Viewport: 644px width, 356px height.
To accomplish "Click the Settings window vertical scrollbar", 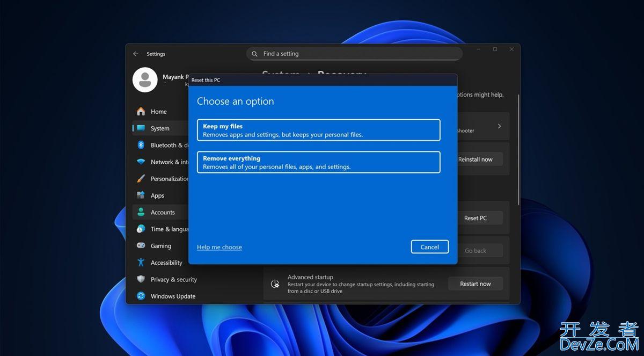I will point(518,149).
